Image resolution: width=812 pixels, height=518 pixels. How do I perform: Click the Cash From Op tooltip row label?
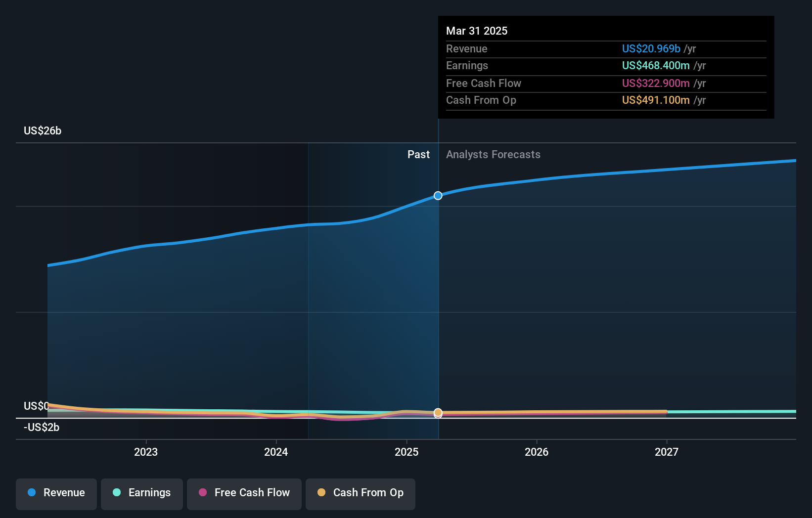tap(481, 100)
